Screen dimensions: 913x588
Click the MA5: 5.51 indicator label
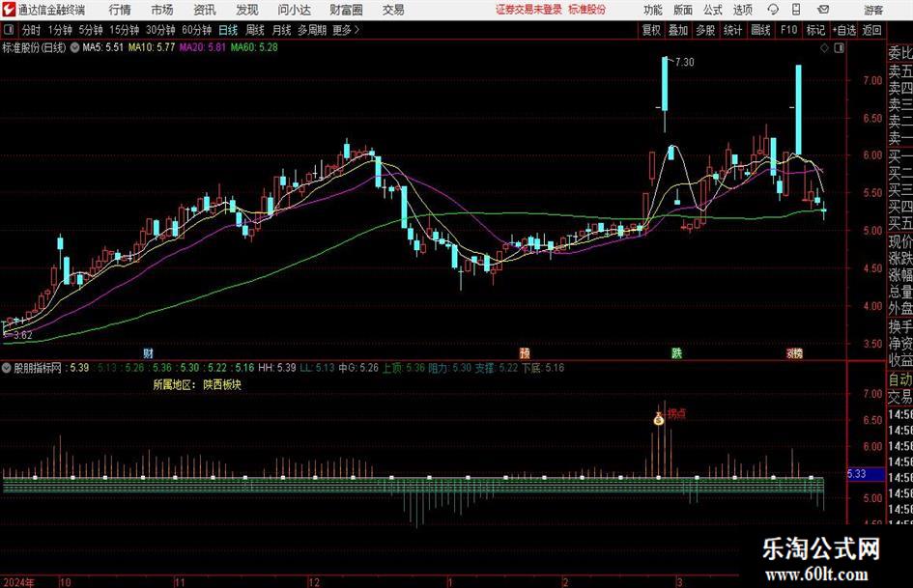click(103, 47)
